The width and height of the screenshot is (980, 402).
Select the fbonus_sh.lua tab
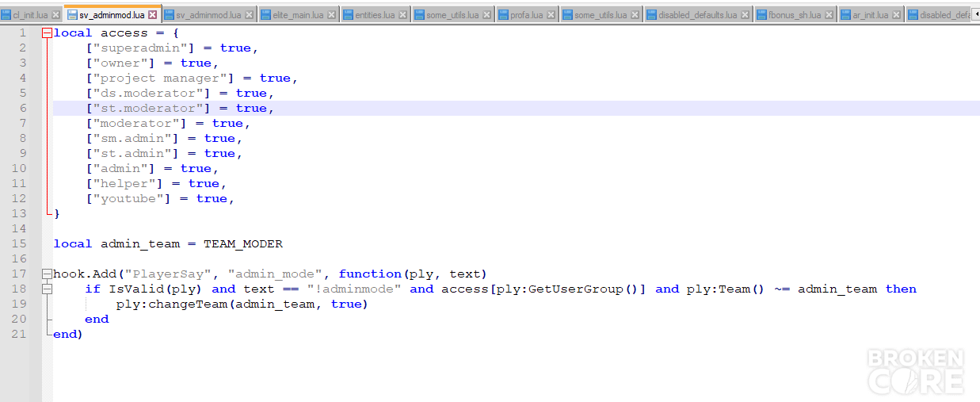[795, 15]
